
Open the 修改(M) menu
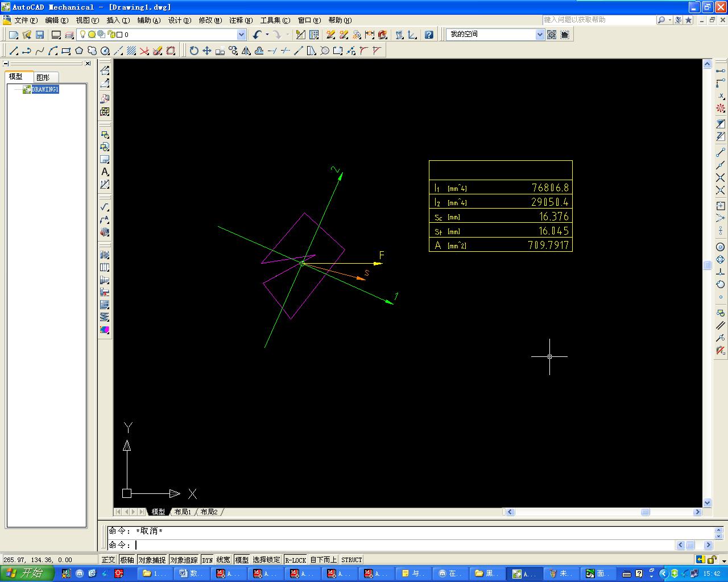(x=210, y=20)
